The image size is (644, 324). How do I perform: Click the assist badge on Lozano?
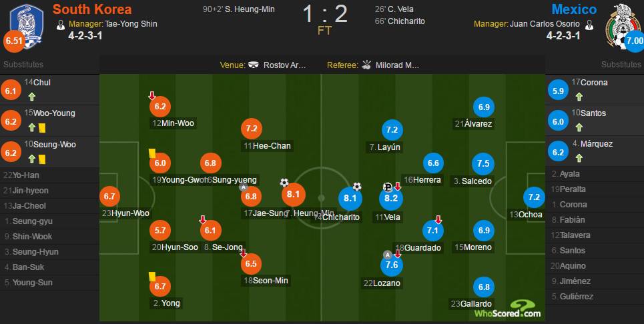click(386, 254)
